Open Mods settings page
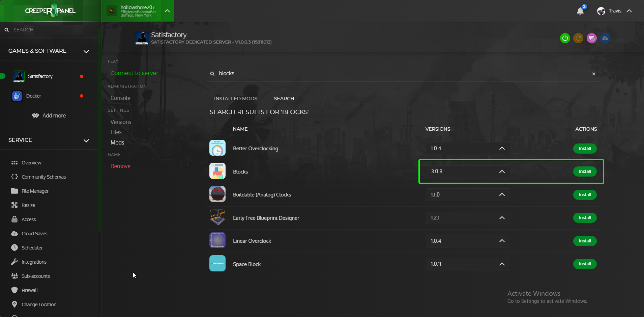This screenshot has width=644, height=317. (x=117, y=142)
